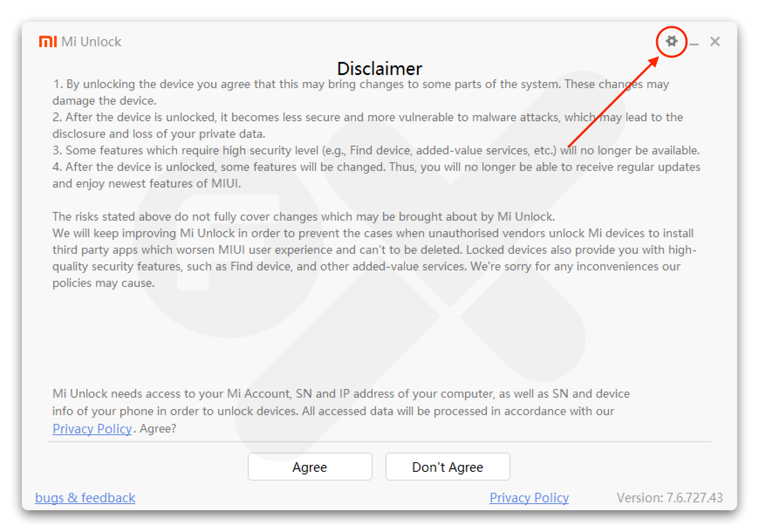This screenshot has height=532, width=759.
Task: Open the bugs & feedback link
Action: coord(85,498)
